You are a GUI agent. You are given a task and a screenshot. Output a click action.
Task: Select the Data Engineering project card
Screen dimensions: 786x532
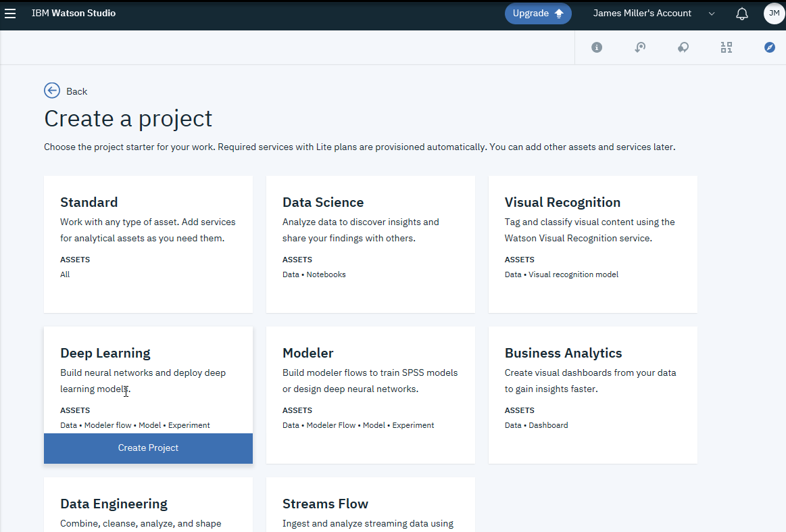click(149, 504)
